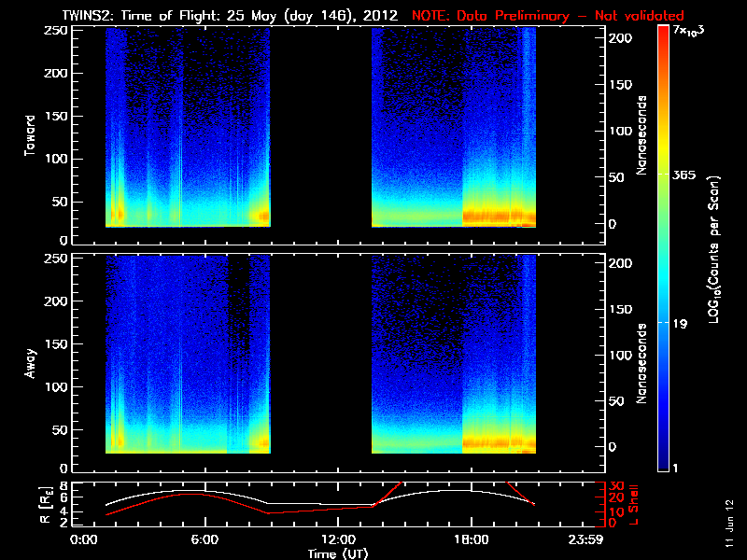Click the red 'Data Preliminary' note text
Image resolution: width=747 pixels, height=560 pixels.
point(547,15)
